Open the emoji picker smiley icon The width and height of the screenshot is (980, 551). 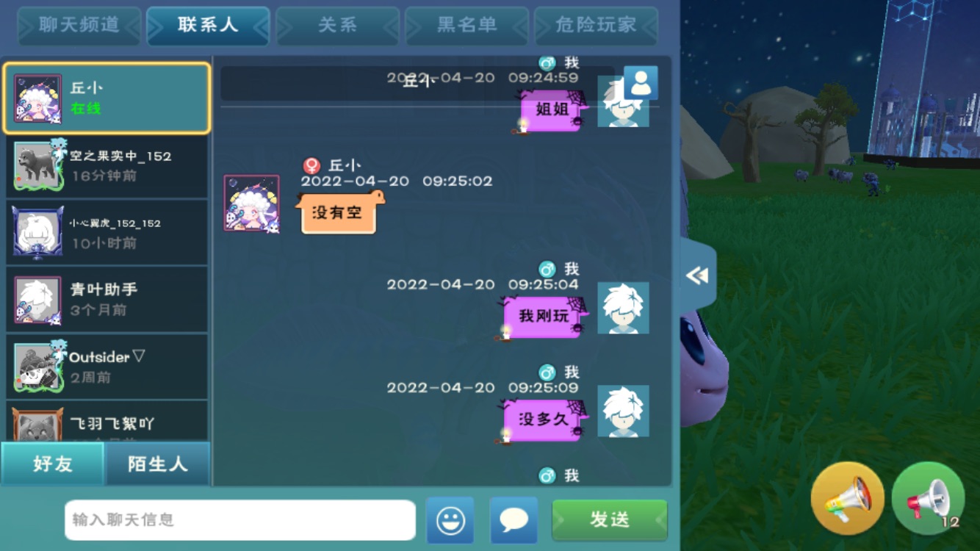[x=450, y=520]
